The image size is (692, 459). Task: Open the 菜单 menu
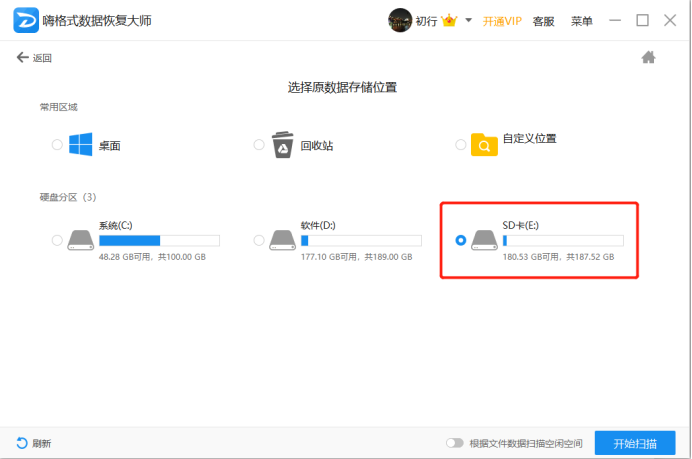click(x=582, y=21)
